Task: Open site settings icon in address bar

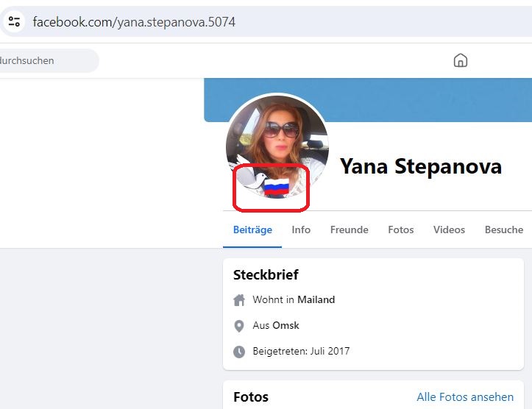Action: click(14, 22)
